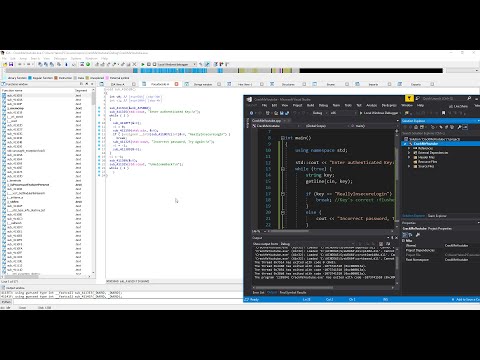Open the Solution Explorer properties wrench icon
Image resolution: width=480 pixels, height=360 pixels.
click(459, 127)
